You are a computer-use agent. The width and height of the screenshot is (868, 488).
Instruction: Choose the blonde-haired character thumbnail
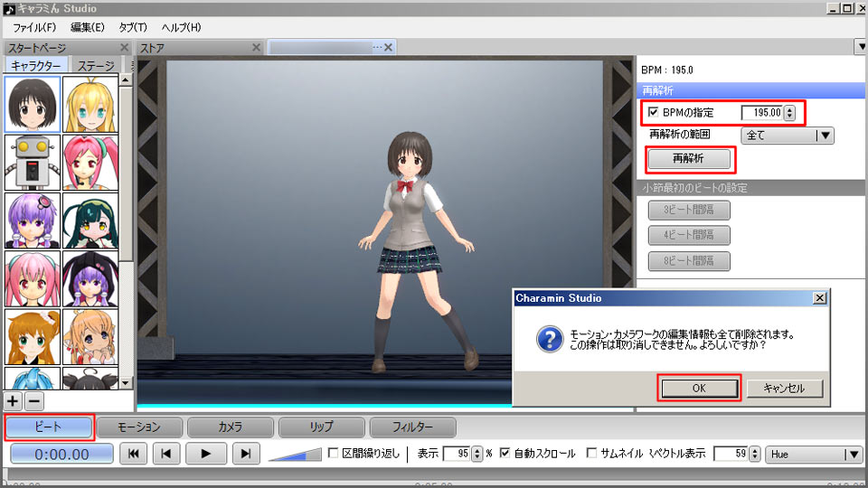(90, 104)
